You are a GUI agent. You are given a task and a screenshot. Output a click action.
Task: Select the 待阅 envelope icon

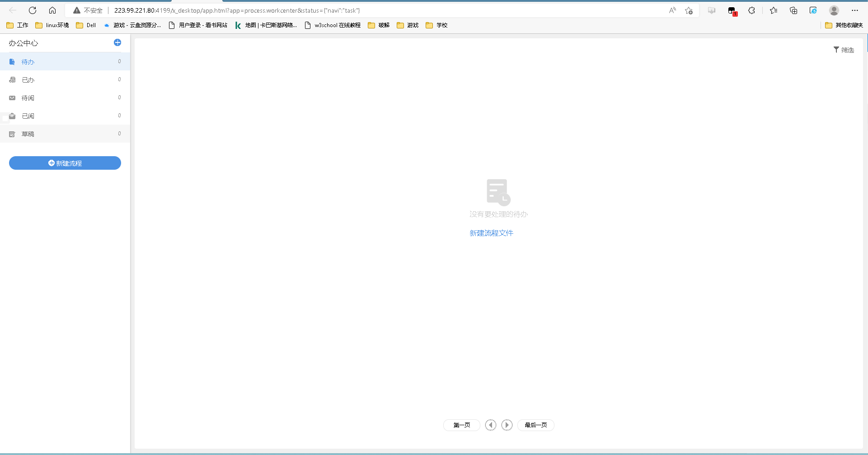click(x=12, y=97)
